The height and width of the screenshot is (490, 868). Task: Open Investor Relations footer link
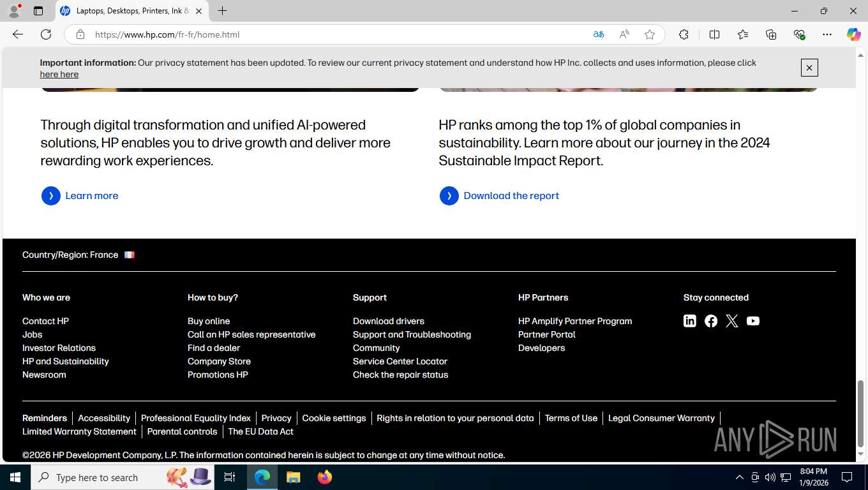[x=59, y=348]
